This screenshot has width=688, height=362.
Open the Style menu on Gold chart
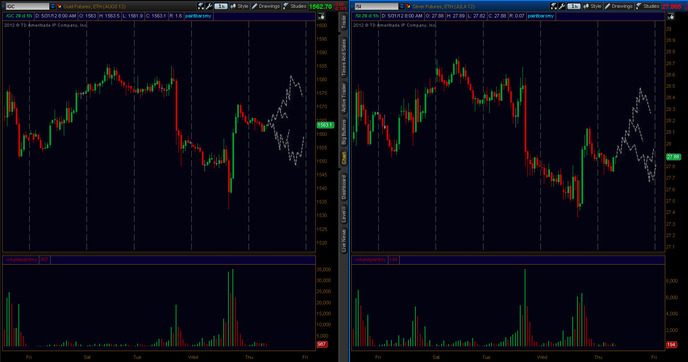pyautogui.click(x=240, y=6)
